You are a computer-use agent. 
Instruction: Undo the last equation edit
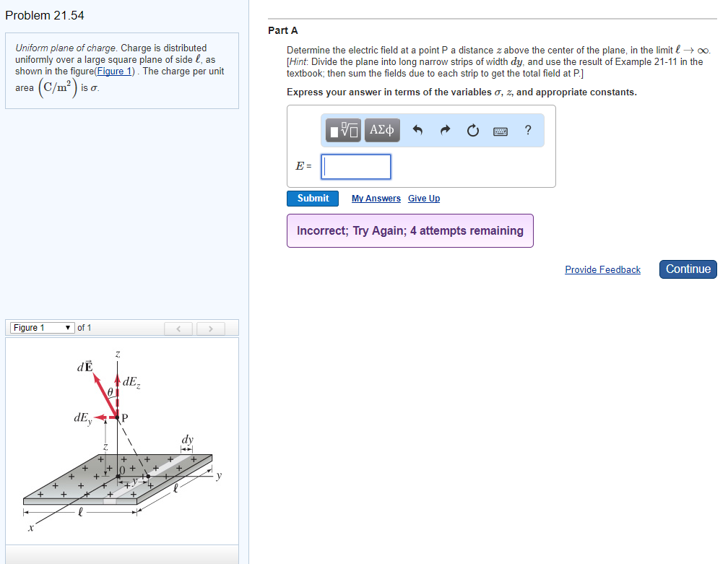coord(417,130)
